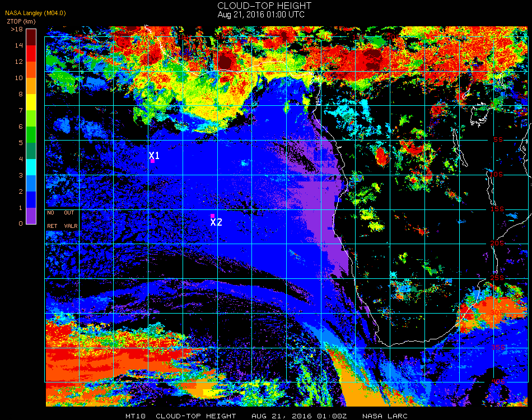The image size is (532, 420).
Task: Click the 'Aug 21, 2016 01:00 UTC' date line
Action: (262, 15)
